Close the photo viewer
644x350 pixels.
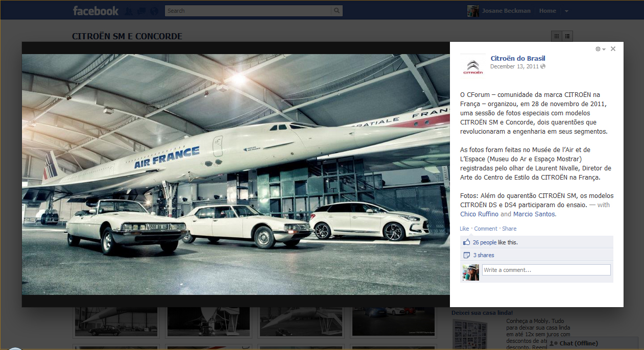coord(613,49)
